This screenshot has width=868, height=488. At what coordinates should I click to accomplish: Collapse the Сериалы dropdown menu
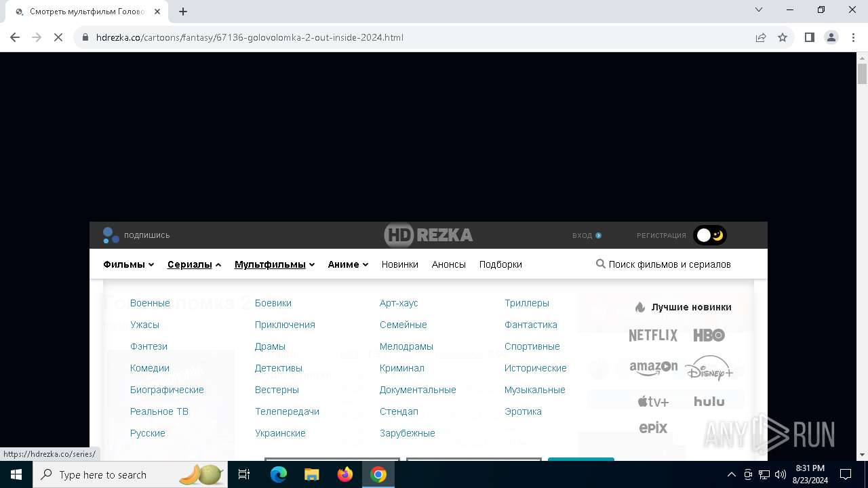[x=194, y=264]
